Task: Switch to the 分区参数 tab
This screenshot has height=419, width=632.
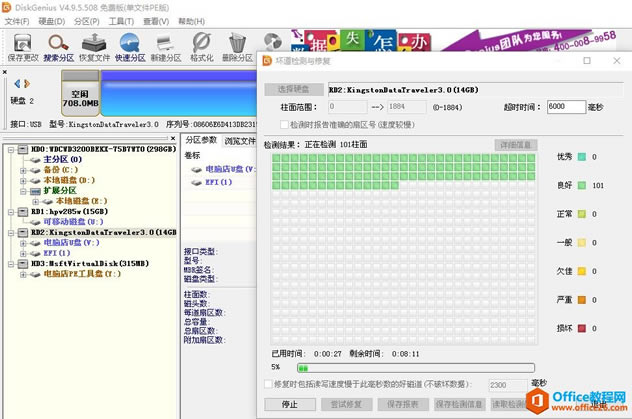Action: pos(201,140)
